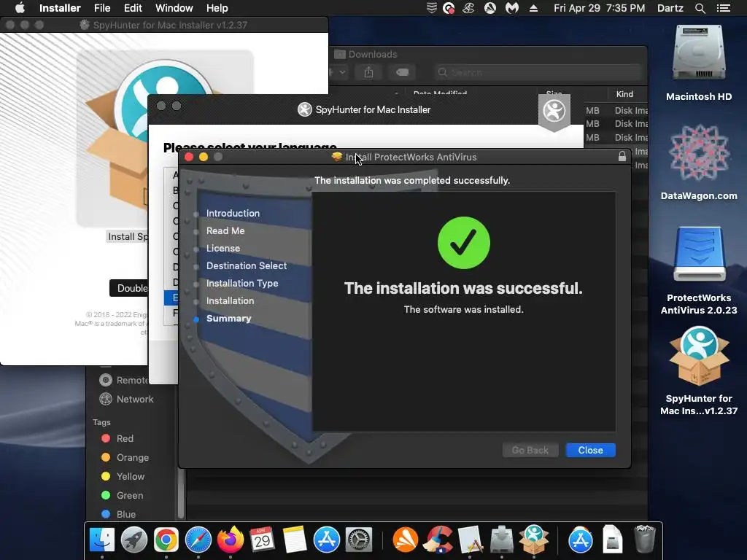Click SpyHunter logo badge in SpyHunter installer window
This screenshot has width=747, height=560.
[554, 112]
